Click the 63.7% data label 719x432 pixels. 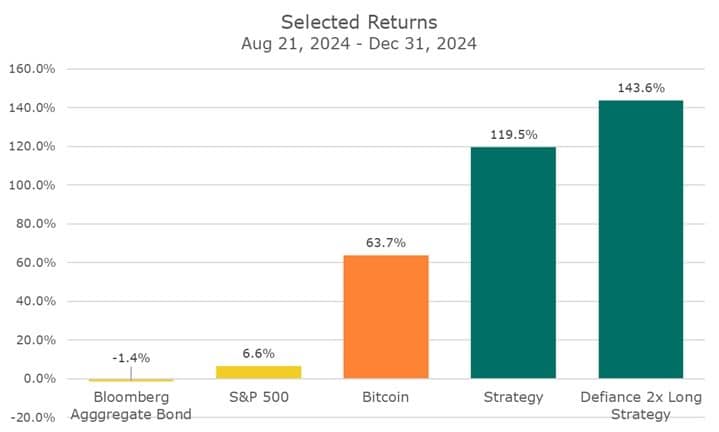click(x=385, y=243)
